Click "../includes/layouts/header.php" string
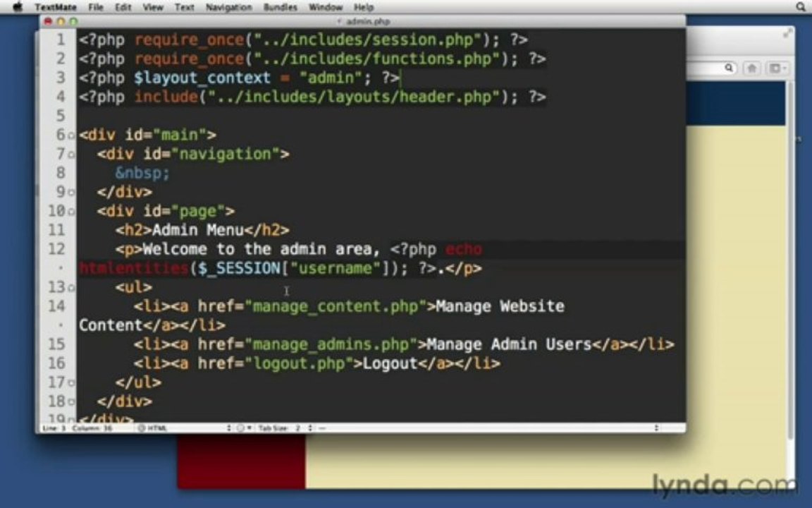 tap(354, 97)
